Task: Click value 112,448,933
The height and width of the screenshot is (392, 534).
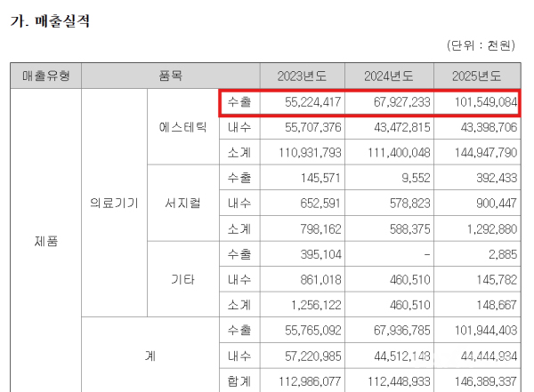Action: (399, 381)
